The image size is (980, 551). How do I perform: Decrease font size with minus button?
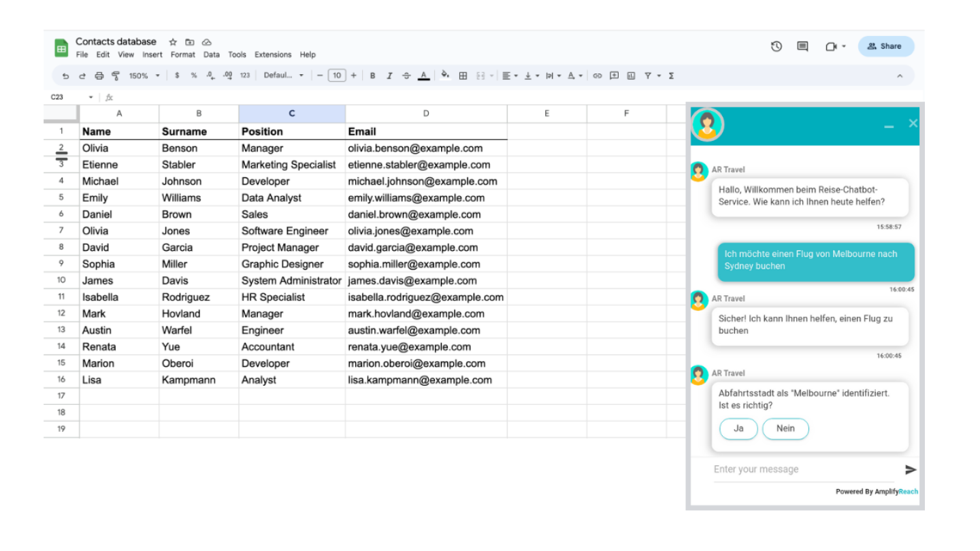point(320,76)
